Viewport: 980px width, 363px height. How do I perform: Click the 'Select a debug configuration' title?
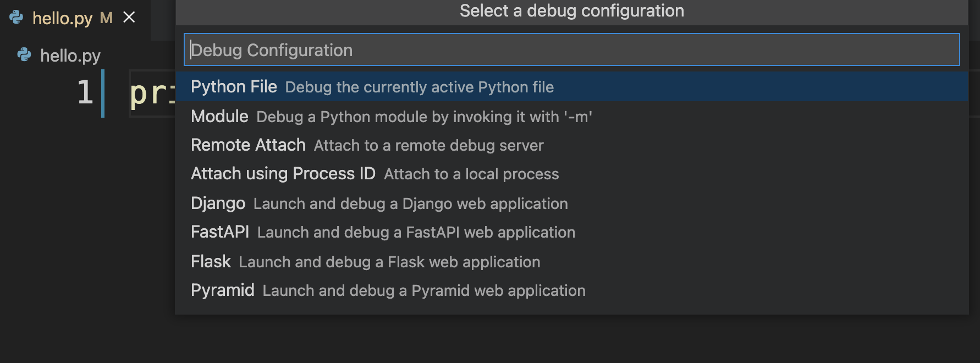(x=571, y=11)
